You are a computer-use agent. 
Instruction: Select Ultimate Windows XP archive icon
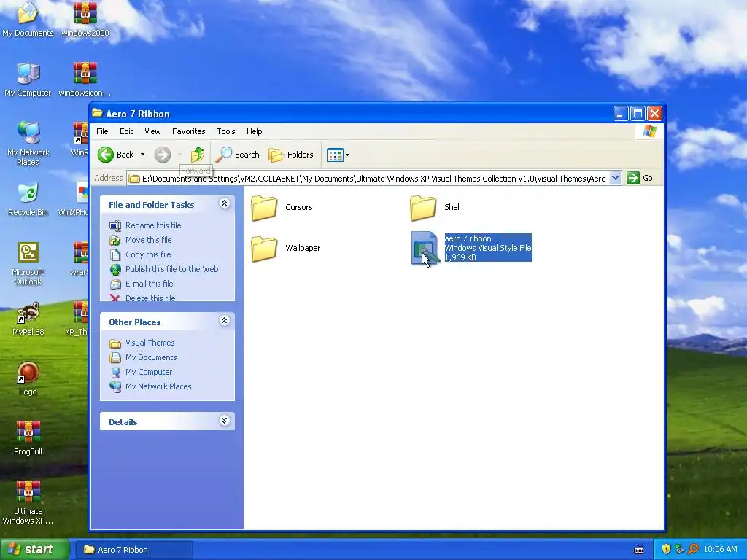click(28, 502)
